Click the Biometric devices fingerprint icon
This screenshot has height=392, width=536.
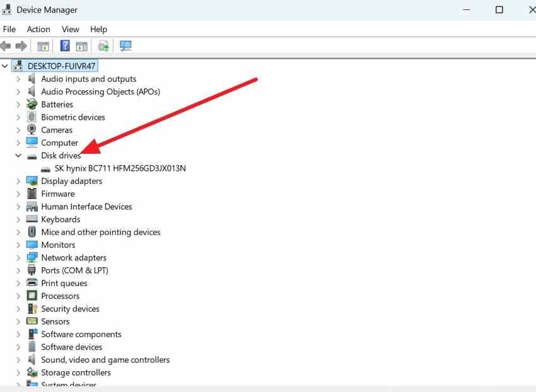32,117
